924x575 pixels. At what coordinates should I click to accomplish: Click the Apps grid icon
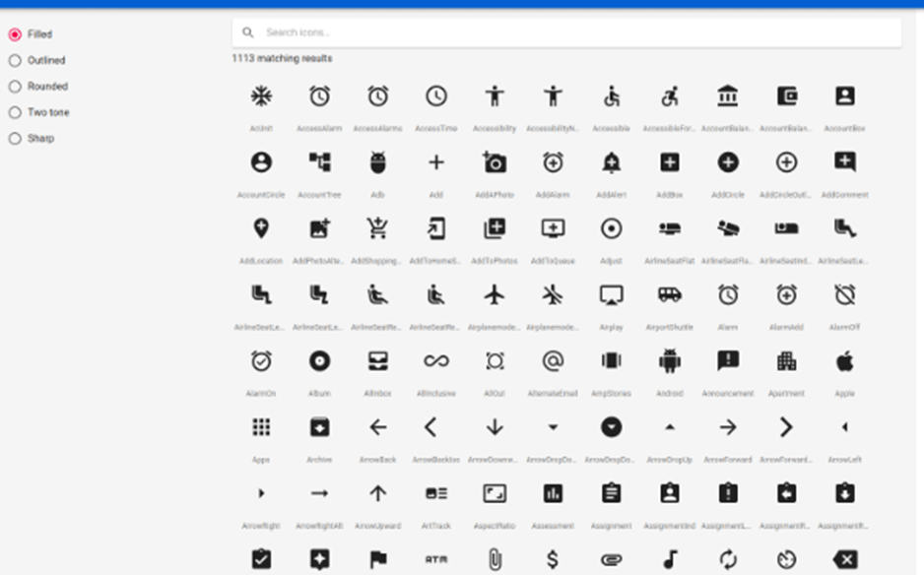pyautogui.click(x=261, y=427)
